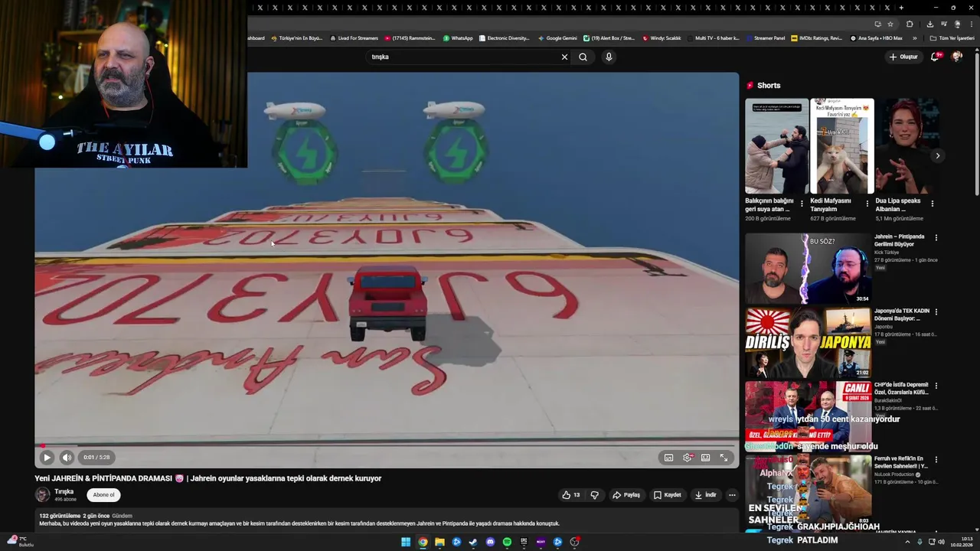Viewport: 980px width, 551px height.
Task: Open YouTube notifications bell
Action: click(x=935, y=57)
